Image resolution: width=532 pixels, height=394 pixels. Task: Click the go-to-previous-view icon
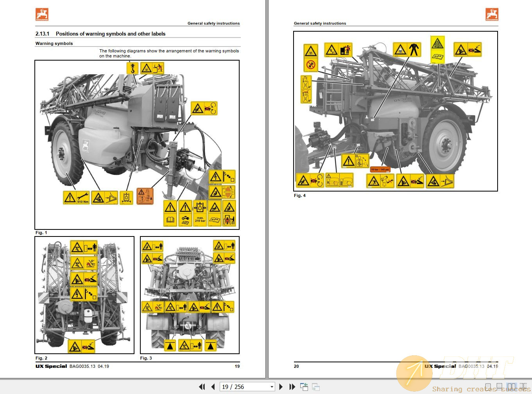304,387
